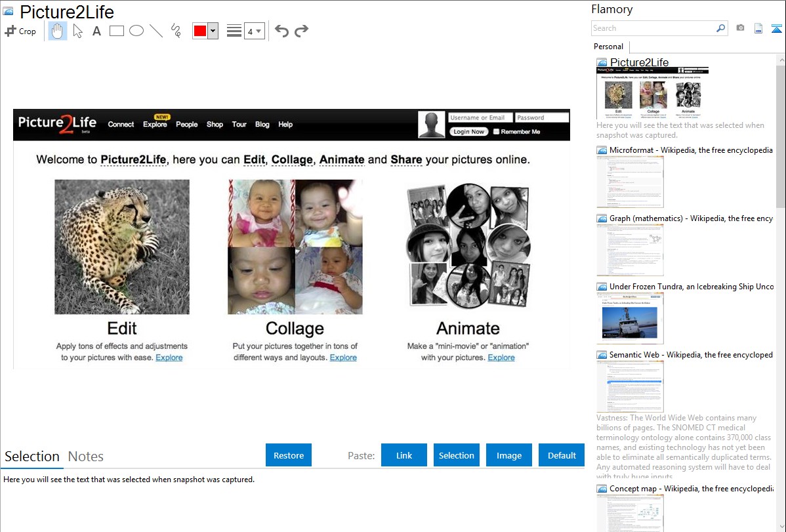Click the Paste Selection button
Viewport: 786px width, 532px height.
456,455
